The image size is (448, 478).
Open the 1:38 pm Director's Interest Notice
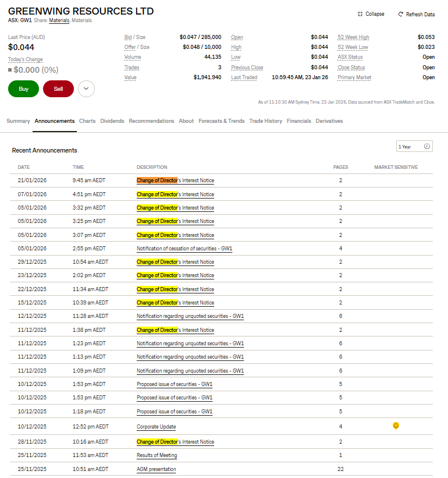pos(176,330)
